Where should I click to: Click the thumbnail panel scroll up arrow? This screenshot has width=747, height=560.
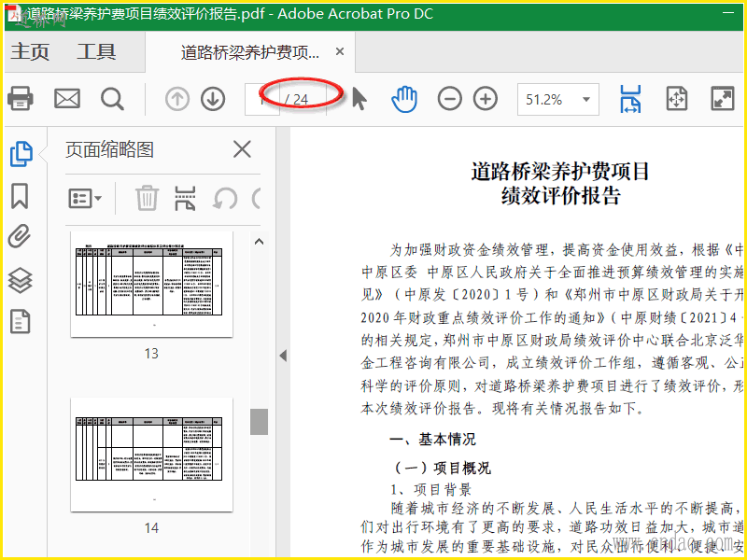click(260, 242)
